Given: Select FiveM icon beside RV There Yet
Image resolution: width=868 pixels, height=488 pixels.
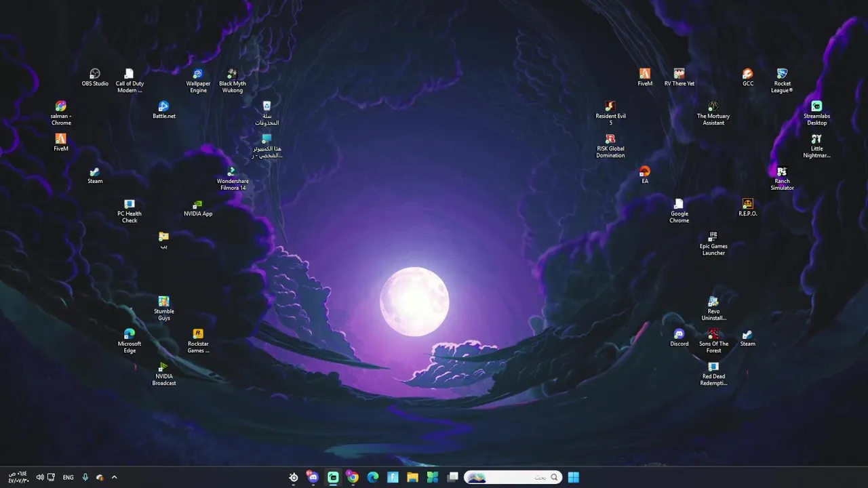Looking at the screenshot, I should pyautogui.click(x=645, y=77).
